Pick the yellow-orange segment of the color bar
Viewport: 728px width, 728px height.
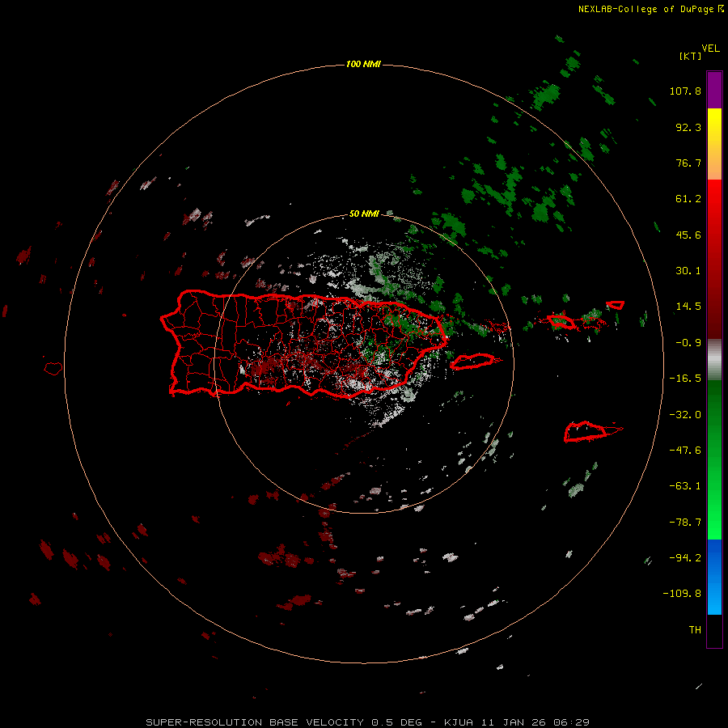click(x=714, y=144)
